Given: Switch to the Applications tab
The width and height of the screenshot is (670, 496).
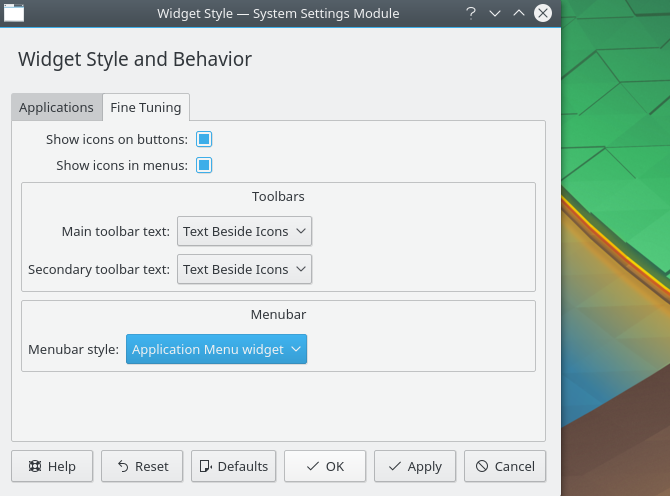Looking at the screenshot, I should (x=56, y=107).
